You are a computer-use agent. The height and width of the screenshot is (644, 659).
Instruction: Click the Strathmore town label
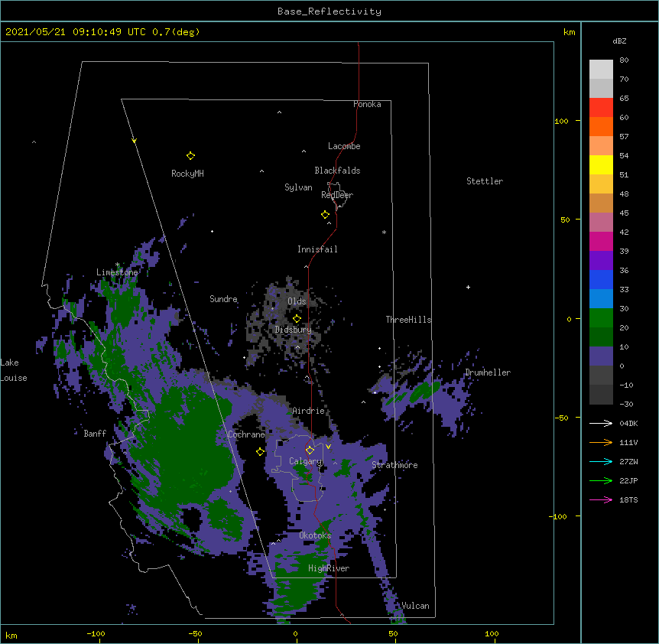(x=394, y=465)
